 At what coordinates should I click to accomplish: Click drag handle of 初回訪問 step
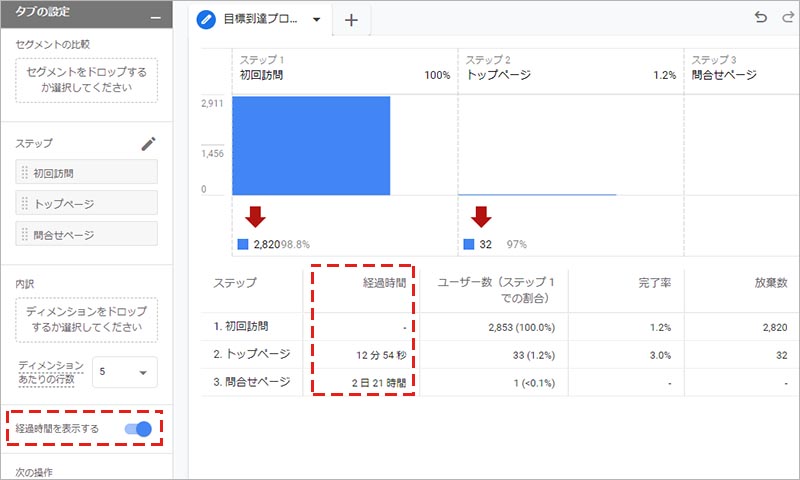[x=25, y=173]
